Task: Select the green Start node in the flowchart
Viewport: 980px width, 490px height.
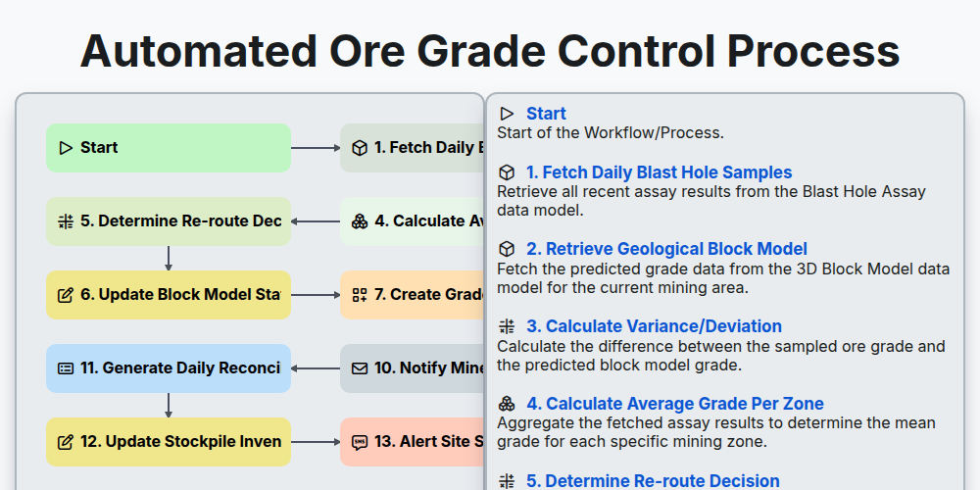Action: pyautogui.click(x=169, y=148)
